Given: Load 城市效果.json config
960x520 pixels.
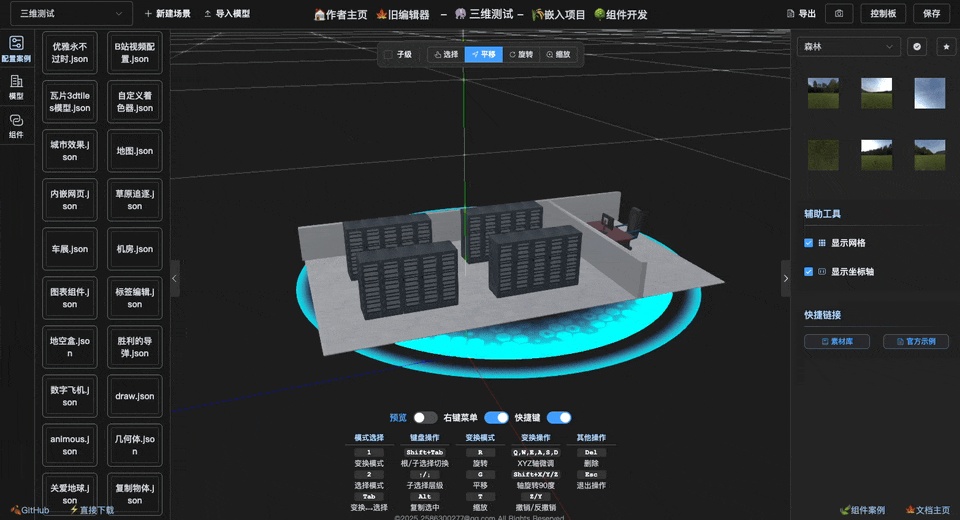Looking at the screenshot, I should click(70, 151).
